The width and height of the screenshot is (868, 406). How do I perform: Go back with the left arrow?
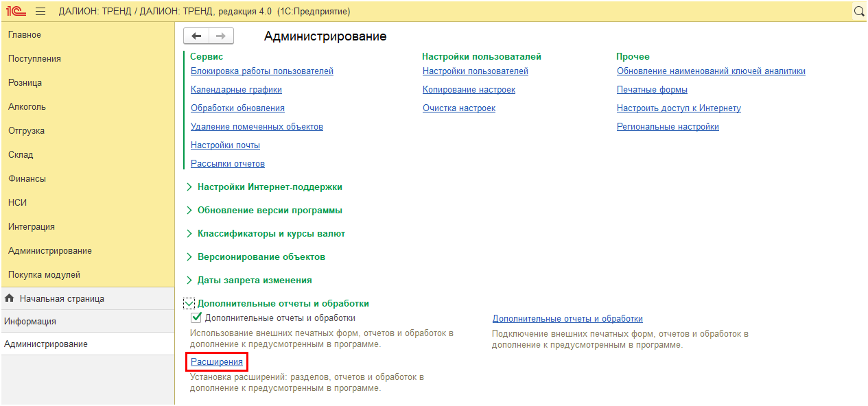[x=196, y=36]
